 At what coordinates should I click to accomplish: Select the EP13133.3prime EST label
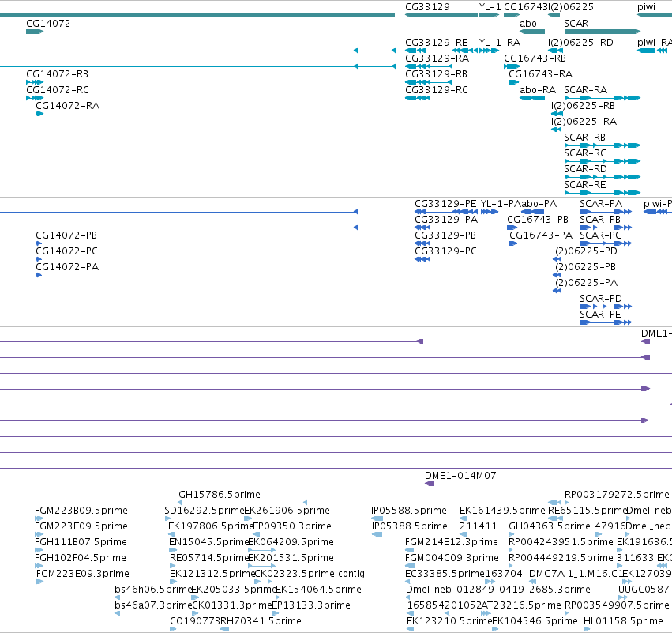point(311,605)
